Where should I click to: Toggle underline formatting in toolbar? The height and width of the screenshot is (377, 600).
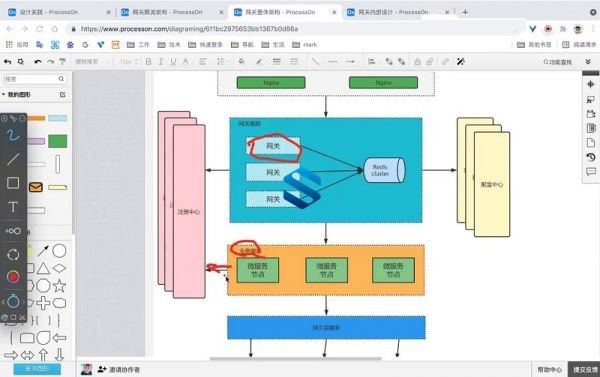[x=173, y=62]
